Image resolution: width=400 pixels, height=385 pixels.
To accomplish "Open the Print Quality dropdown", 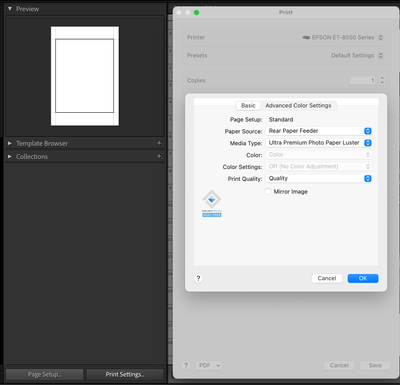I will (x=319, y=178).
